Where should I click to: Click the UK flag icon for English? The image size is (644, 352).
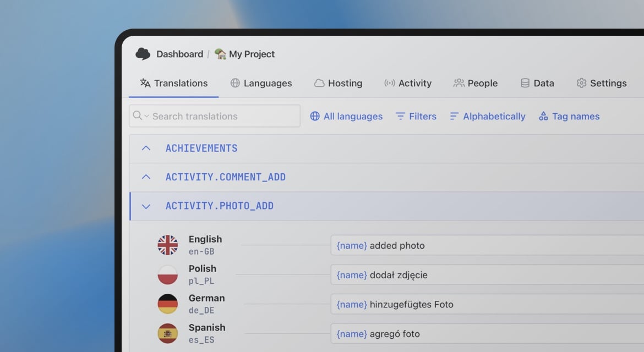pyautogui.click(x=168, y=245)
